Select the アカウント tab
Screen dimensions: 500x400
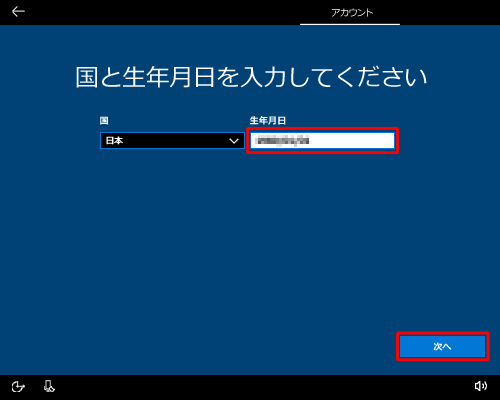coord(352,13)
